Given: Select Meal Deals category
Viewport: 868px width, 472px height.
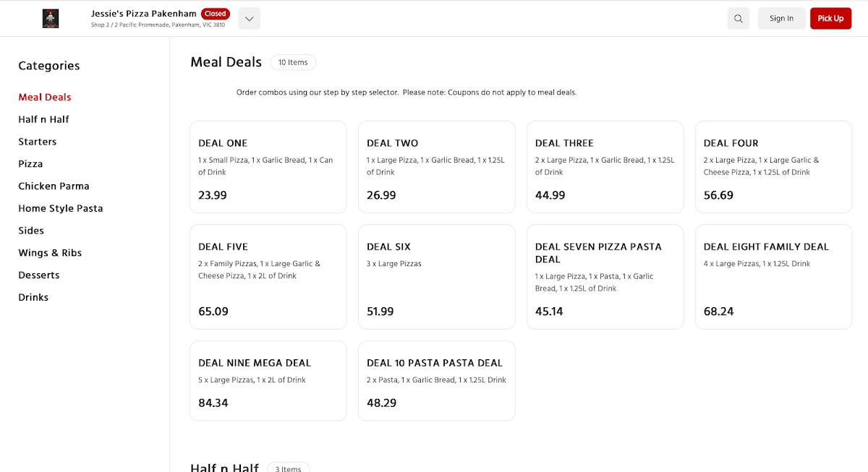Looking at the screenshot, I should (x=45, y=97).
